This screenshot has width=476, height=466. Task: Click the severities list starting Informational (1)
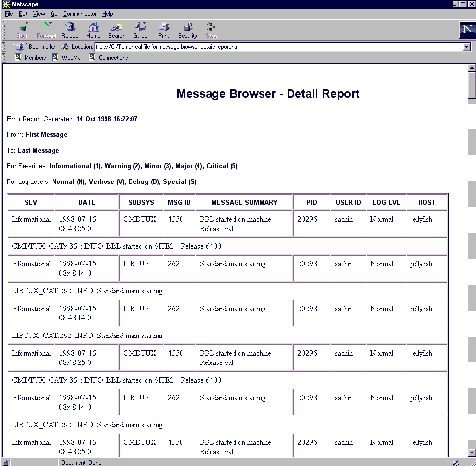[143, 166]
